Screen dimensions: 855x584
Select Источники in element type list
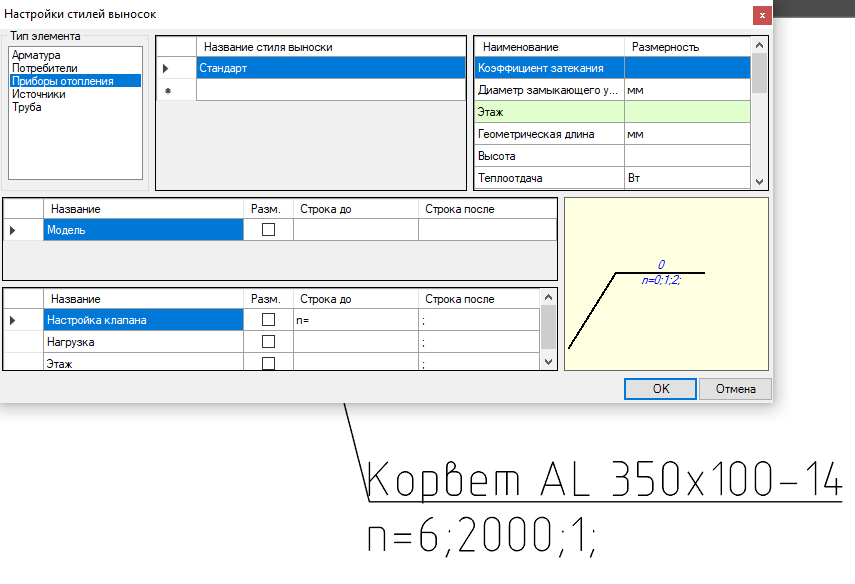[39, 94]
